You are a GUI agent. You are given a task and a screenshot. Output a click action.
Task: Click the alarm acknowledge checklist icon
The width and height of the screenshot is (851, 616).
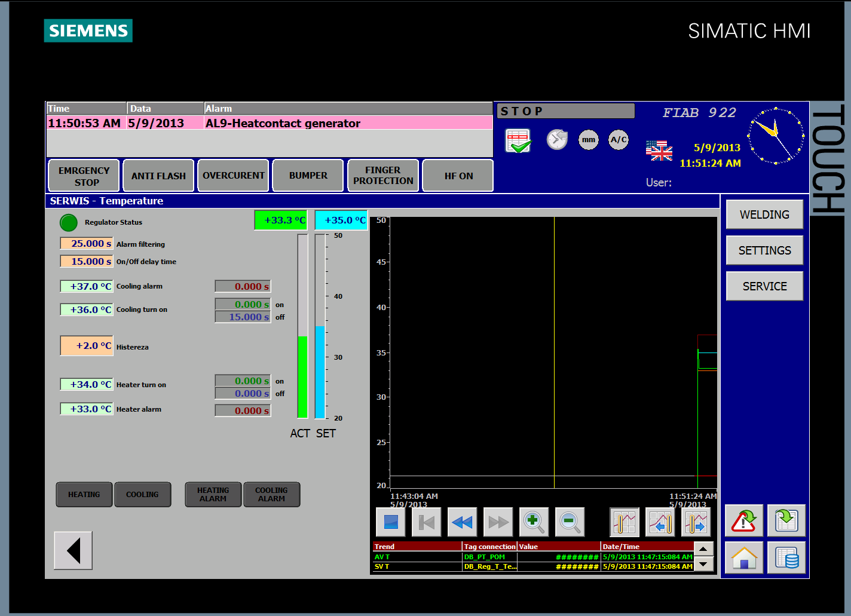pos(518,141)
